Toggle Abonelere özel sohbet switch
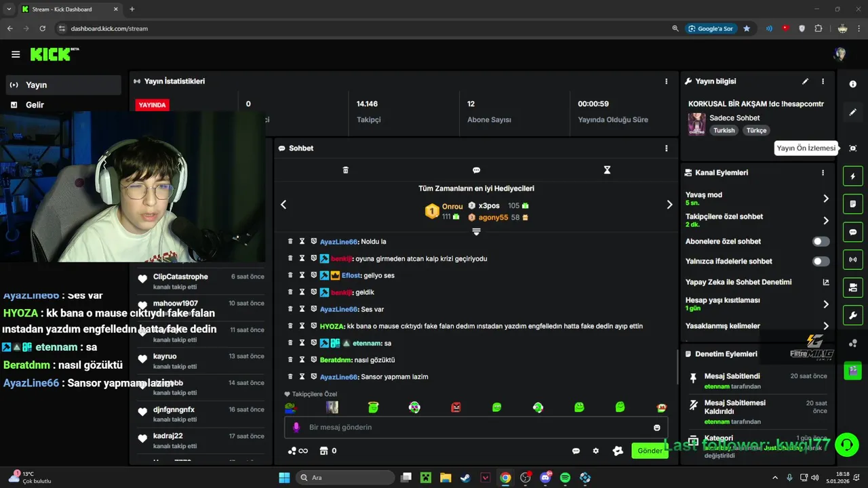Screen dimensions: 868x488 (x=821, y=241)
